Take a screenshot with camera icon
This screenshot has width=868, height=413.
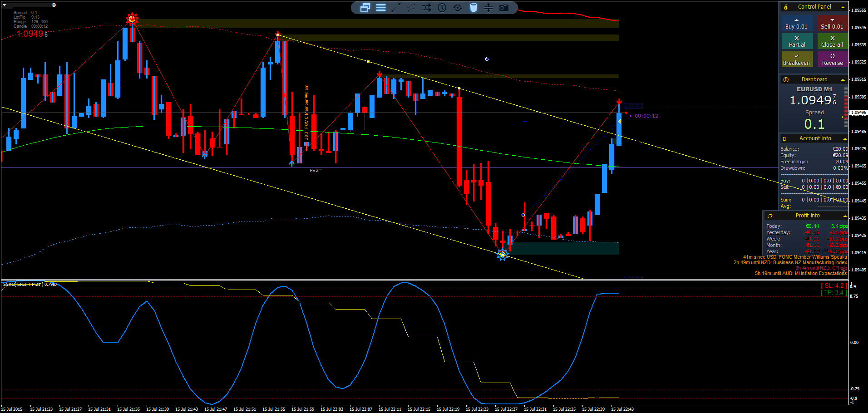[504, 8]
